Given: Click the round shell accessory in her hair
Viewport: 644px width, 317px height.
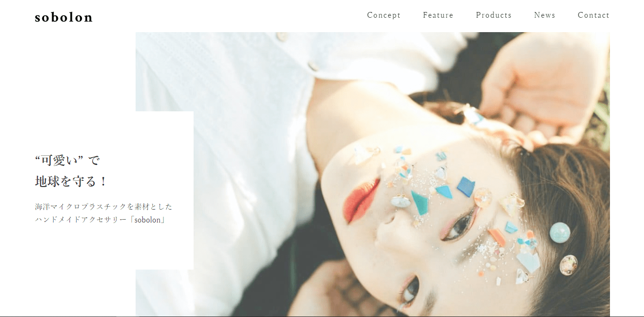Looking at the screenshot, I should tap(568, 265).
